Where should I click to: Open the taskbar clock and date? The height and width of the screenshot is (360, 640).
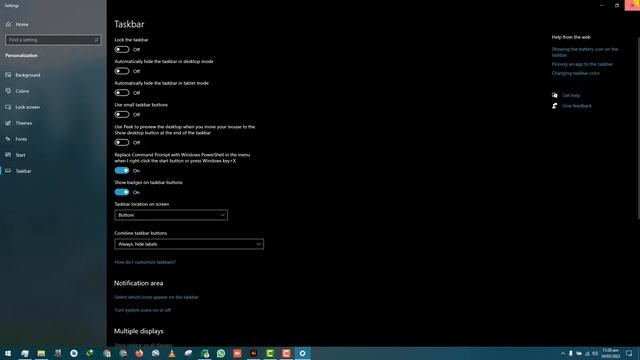pyautogui.click(x=611, y=353)
